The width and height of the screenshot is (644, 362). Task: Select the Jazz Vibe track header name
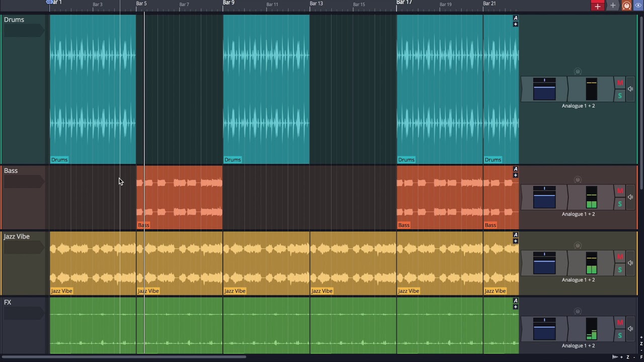click(x=17, y=236)
